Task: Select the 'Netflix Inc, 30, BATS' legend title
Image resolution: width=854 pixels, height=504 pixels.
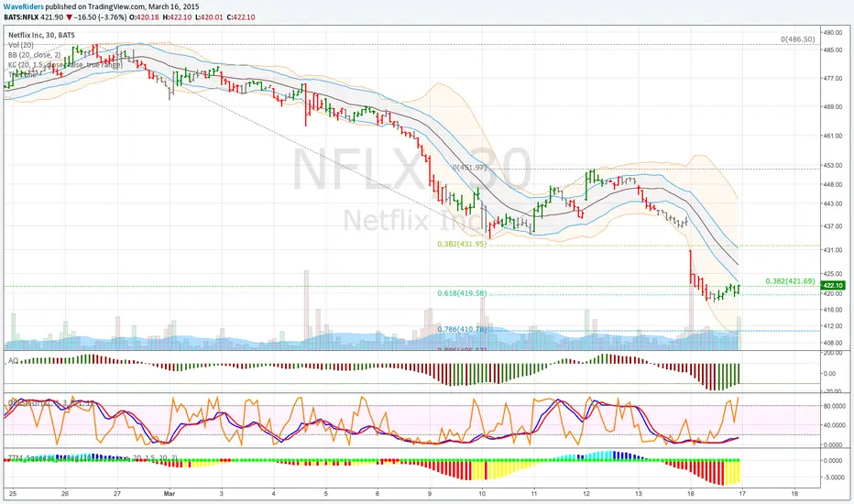Action: 41,36
